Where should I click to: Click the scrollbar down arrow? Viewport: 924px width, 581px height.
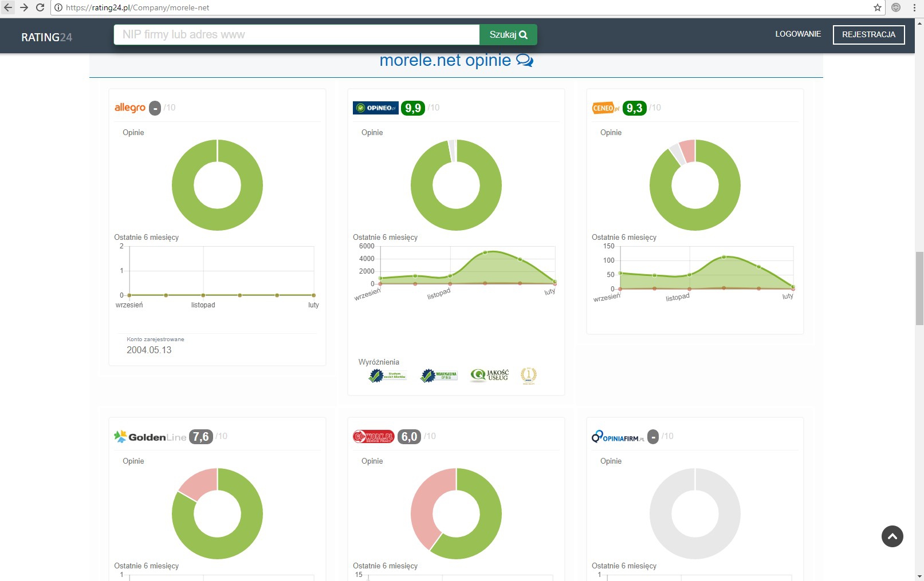[919, 576]
